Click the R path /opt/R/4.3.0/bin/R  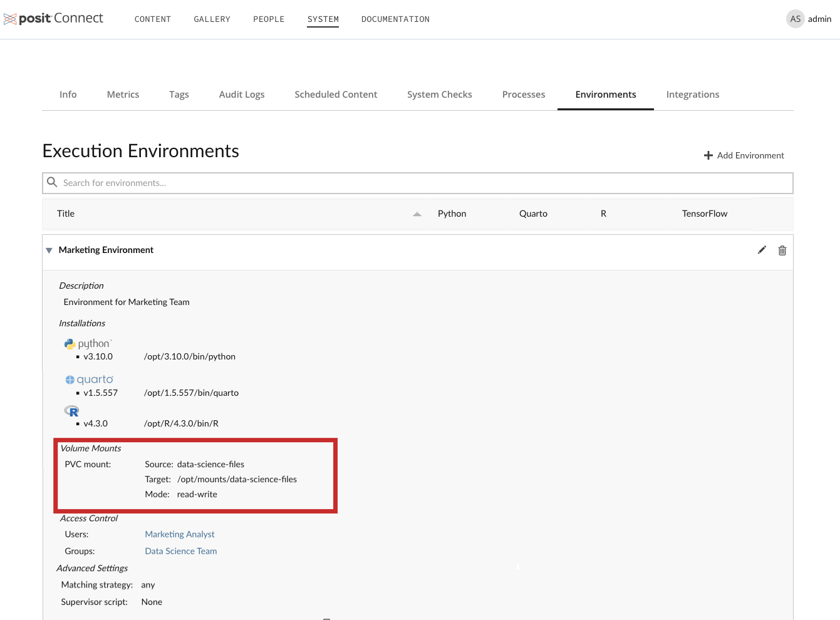[181, 423]
